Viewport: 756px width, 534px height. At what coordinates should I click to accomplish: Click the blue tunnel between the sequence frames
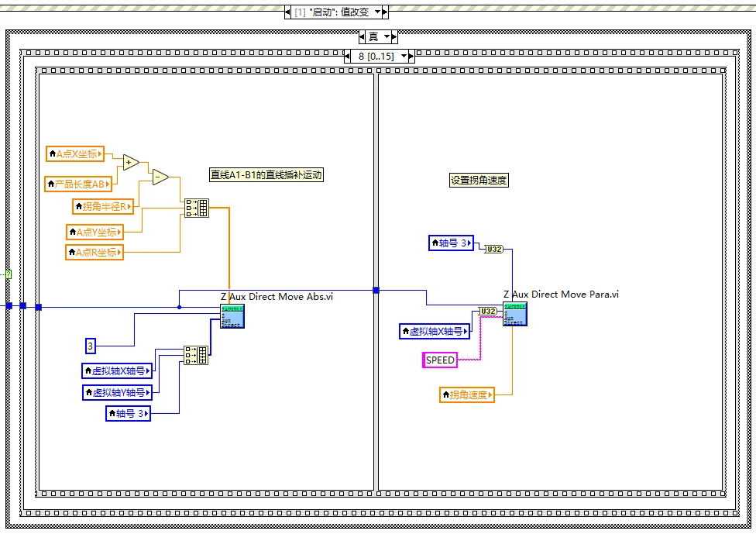376,290
